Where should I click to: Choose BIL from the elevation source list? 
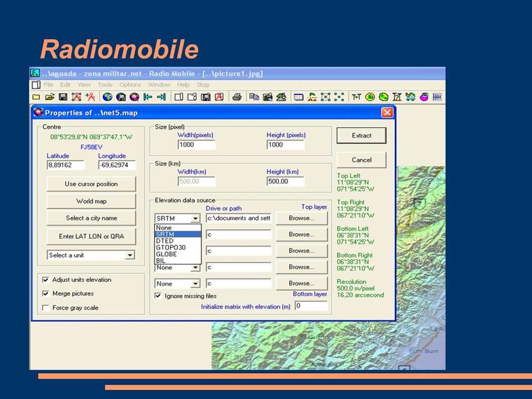[x=178, y=261]
